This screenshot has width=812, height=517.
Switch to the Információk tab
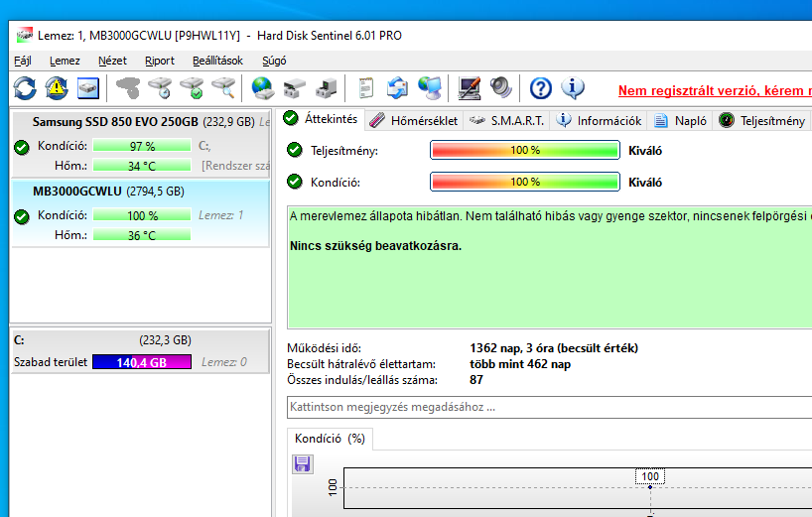point(599,121)
